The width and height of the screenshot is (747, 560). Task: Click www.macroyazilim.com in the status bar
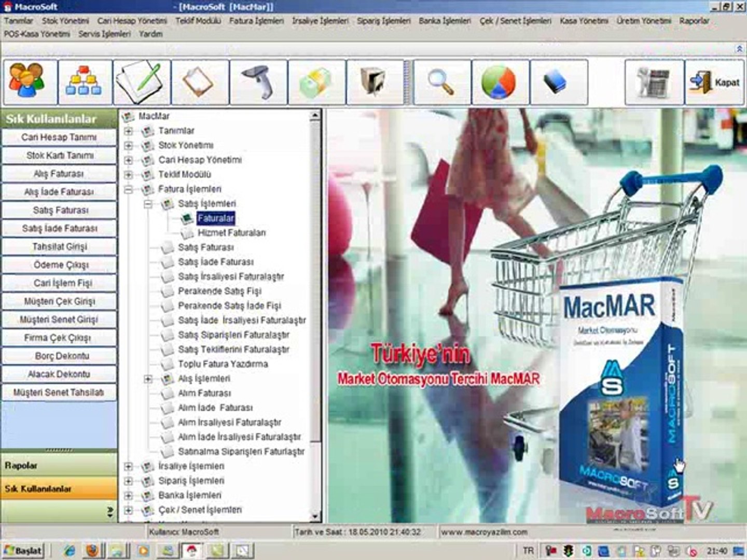coord(484,532)
